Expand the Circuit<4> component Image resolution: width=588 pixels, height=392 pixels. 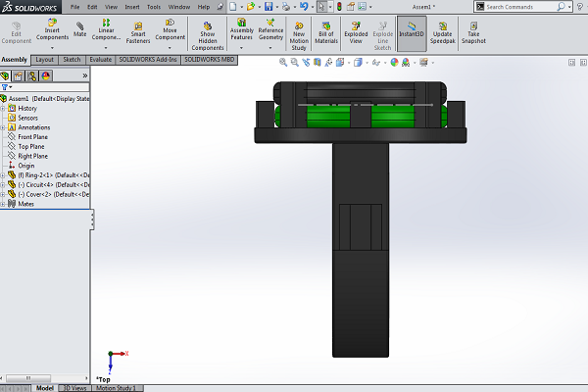pos(3,185)
